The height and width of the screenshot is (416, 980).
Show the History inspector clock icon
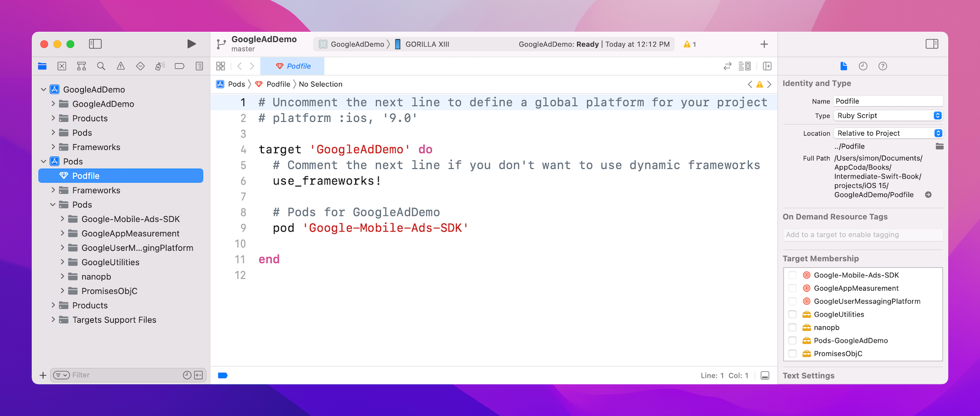(x=863, y=66)
